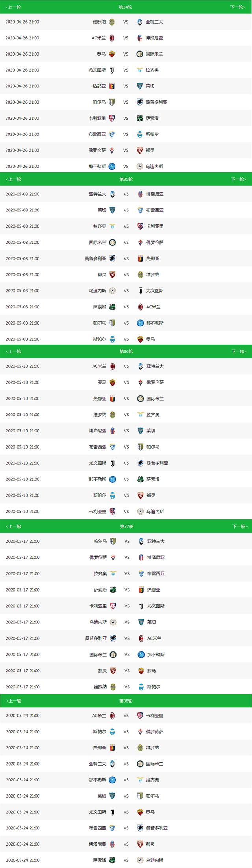The width and height of the screenshot is (252, 868).
Task: Click Sassuolo crest in round 35
Action: tap(112, 307)
